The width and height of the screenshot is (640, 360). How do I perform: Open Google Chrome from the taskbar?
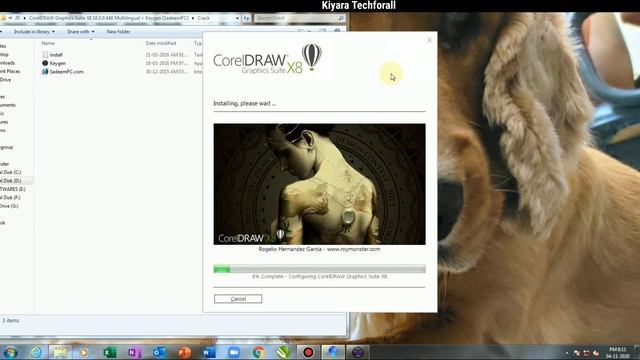pos(259,352)
